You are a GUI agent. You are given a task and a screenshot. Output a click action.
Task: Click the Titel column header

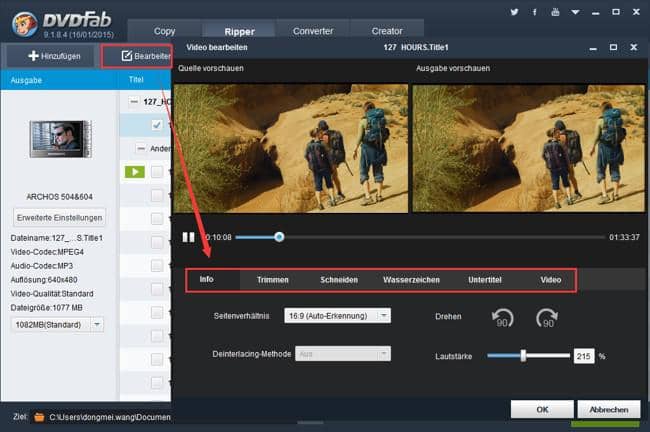136,80
